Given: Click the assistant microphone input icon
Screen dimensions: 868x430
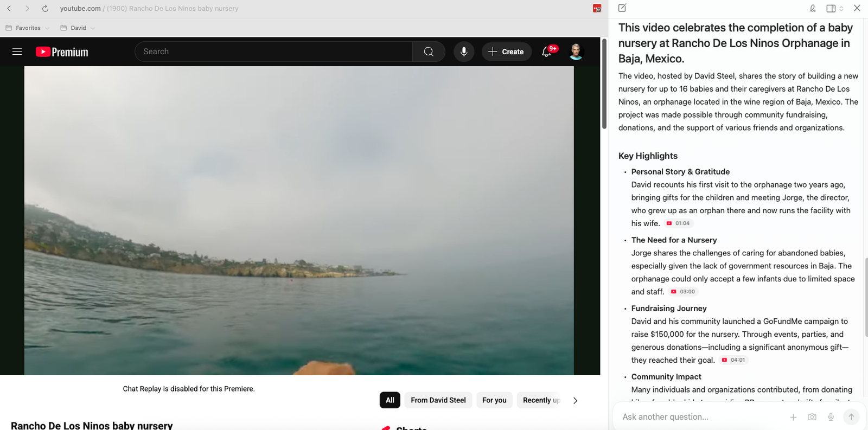Looking at the screenshot, I should [x=831, y=417].
